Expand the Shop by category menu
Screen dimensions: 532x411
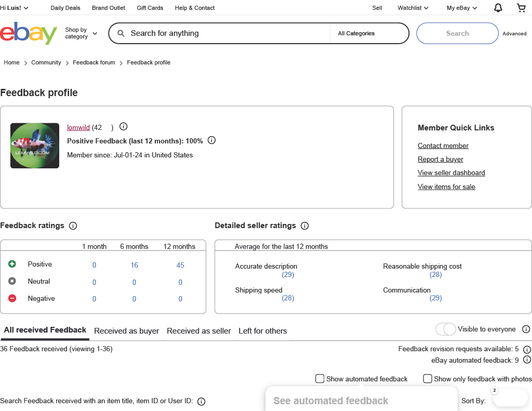(81, 33)
